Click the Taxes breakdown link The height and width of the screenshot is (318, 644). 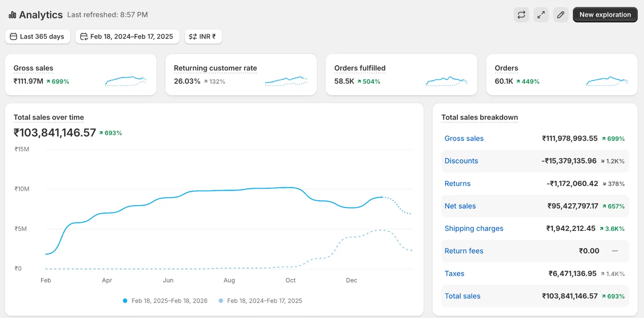[x=454, y=274]
